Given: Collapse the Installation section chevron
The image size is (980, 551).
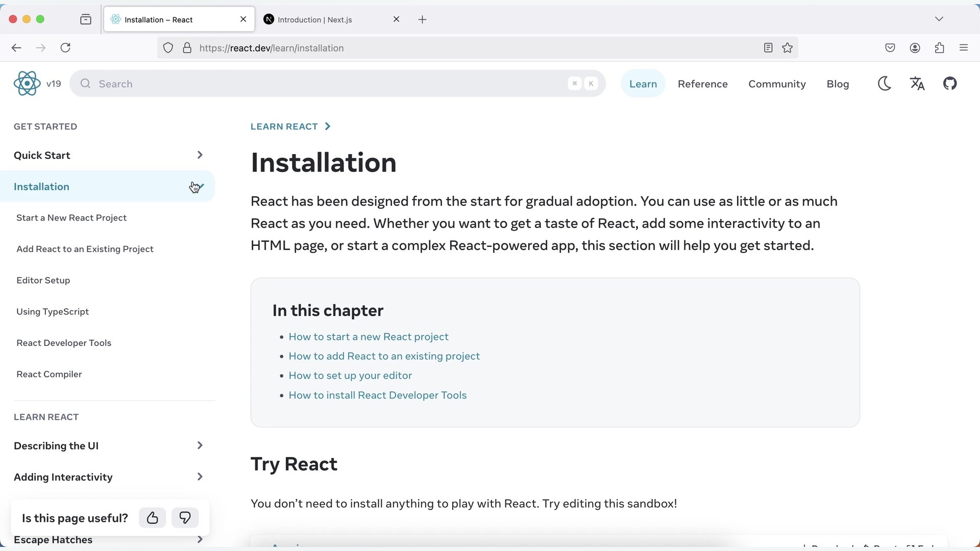Looking at the screenshot, I should (x=200, y=187).
